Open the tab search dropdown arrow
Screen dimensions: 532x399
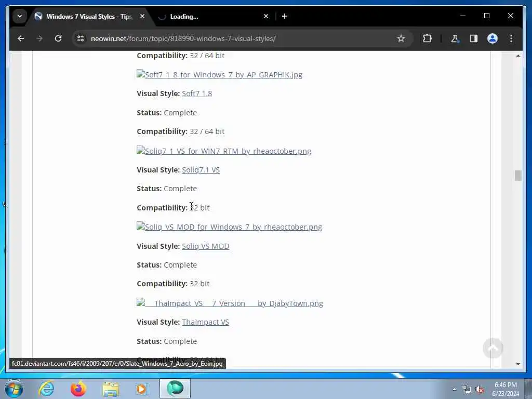coord(20,16)
